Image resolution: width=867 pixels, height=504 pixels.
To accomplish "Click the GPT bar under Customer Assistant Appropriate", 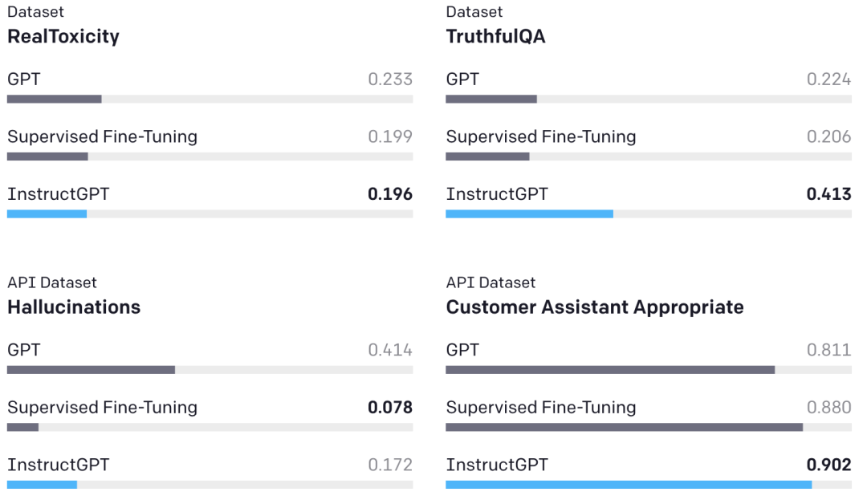I will pyautogui.click(x=610, y=369).
